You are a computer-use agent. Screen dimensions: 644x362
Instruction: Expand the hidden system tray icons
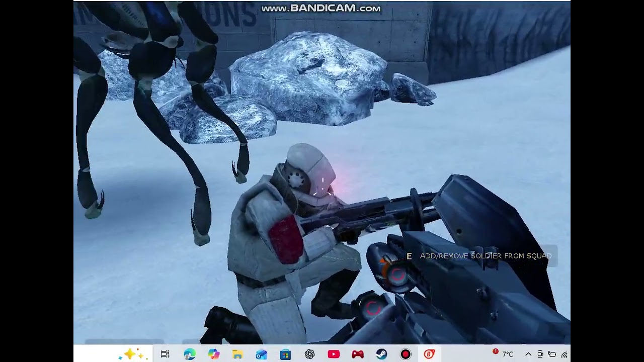click(x=528, y=354)
